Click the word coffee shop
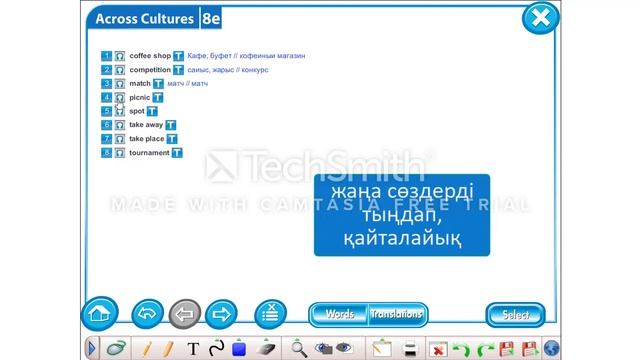Viewport: 640px width, 360px height. (150, 56)
